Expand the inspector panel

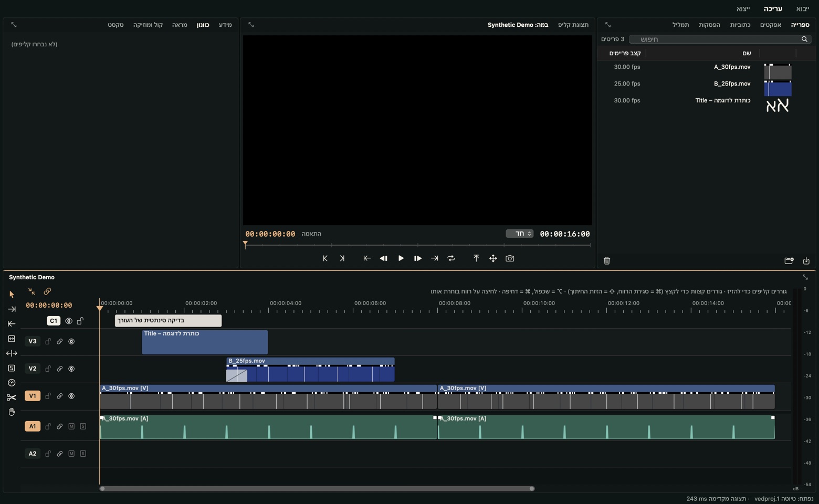coord(14,25)
